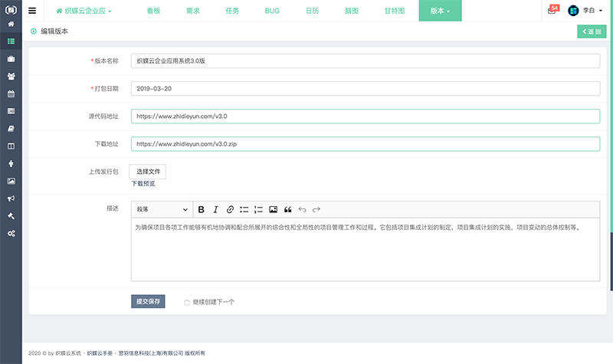The height and width of the screenshot is (364, 613).
Task: Redo the last edit in the description editor
Action: [x=316, y=209]
